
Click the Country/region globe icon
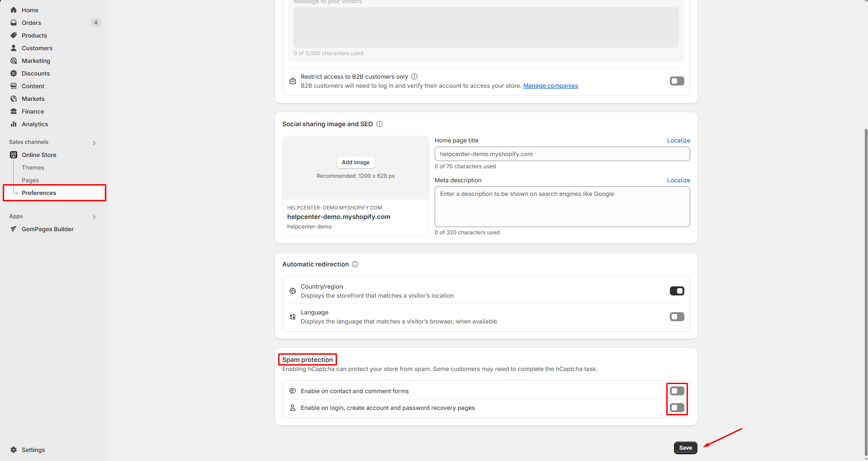pyautogui.click(x=293, y=291)
